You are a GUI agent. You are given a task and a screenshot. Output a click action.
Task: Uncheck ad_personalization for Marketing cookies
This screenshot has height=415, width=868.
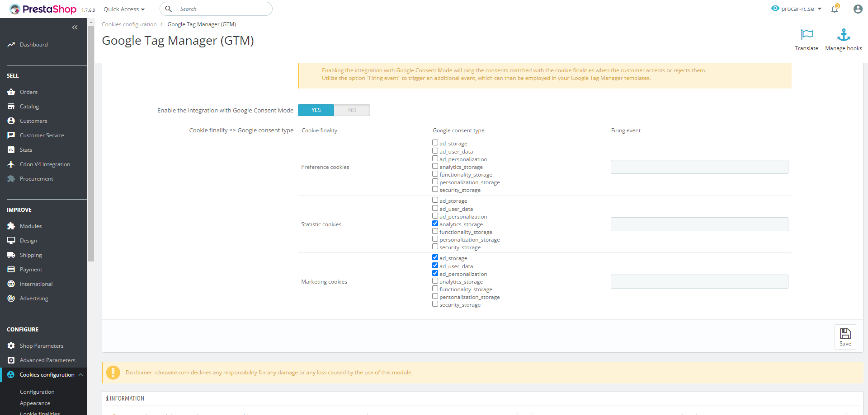coord(435,273)
